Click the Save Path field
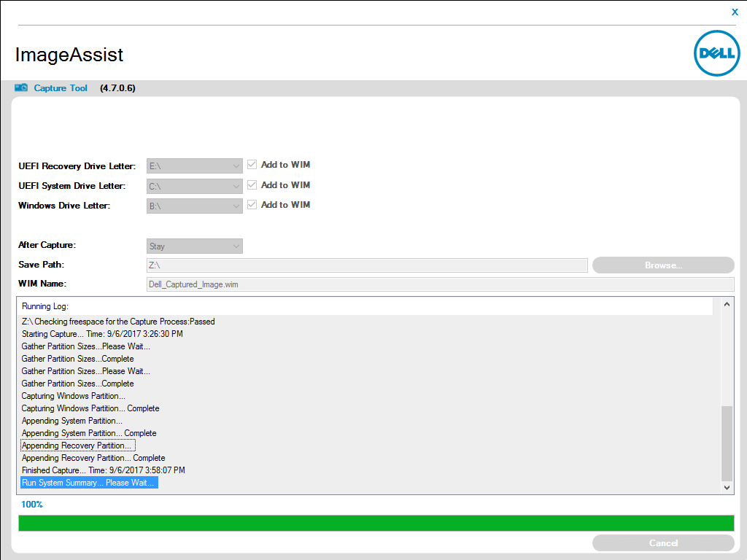The height and width of the screenshot is (560, 747). [x=367, y=265]
